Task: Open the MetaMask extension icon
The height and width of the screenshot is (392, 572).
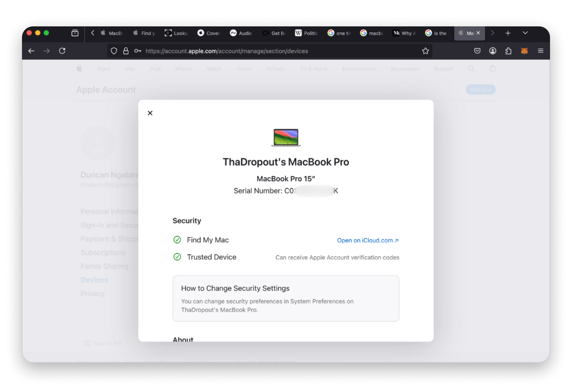Action: pyautogui.click(x=524, y=51)
